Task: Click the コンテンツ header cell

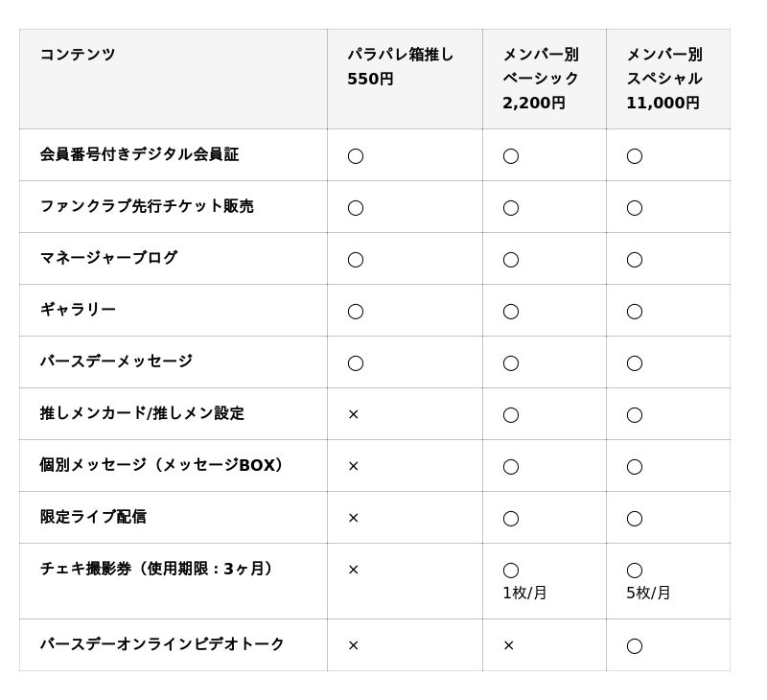Action: click(78, 55)
